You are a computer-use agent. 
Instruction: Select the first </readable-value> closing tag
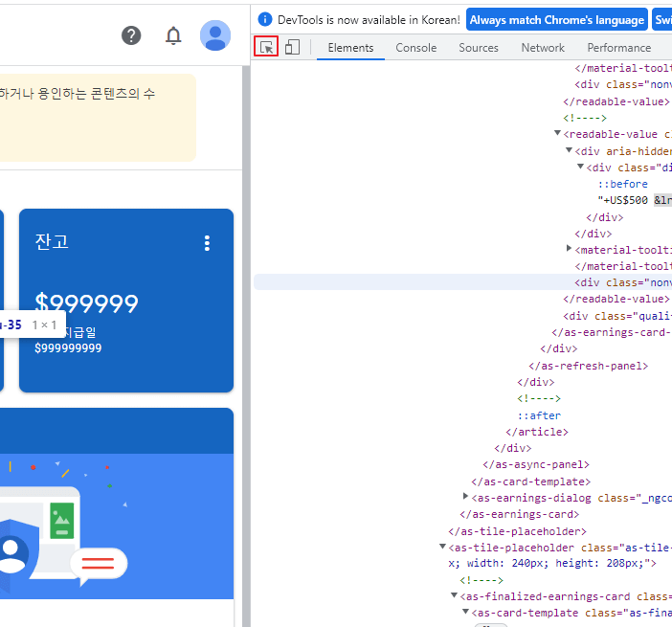point(616,101)
